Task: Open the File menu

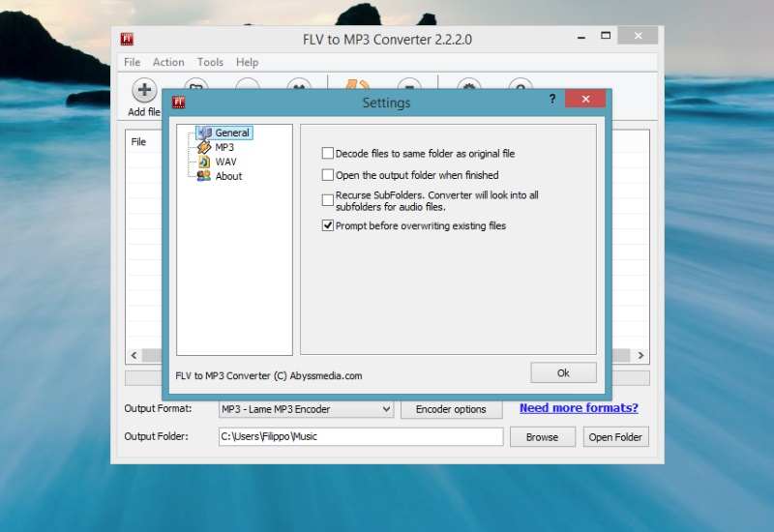Action: pos(132,62)
